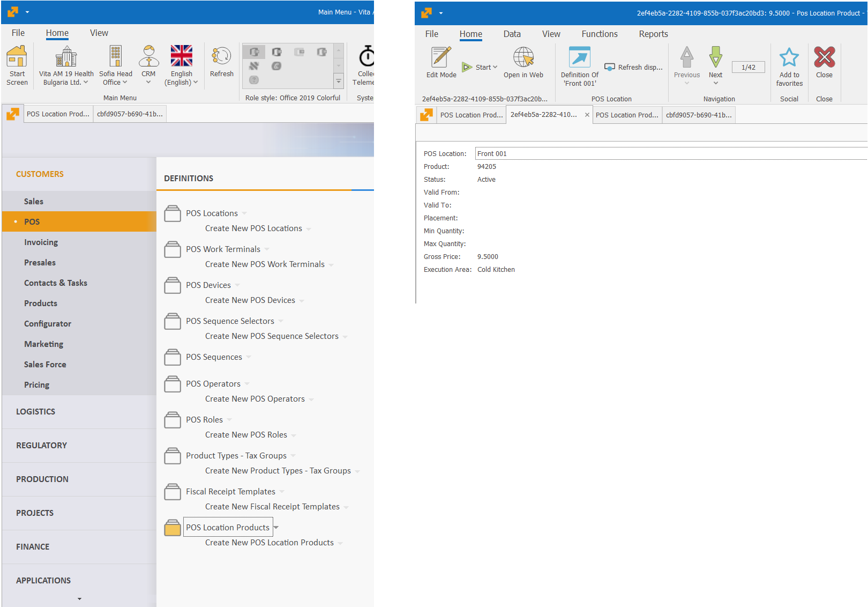Click the POS Locations folder icon
Screen dimensions: 868x607
click(x=173, y=213)
